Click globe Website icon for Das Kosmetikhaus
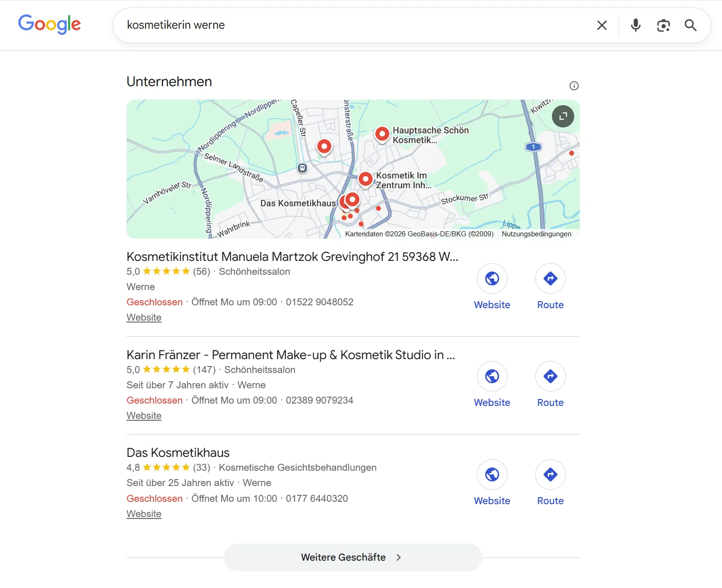 pyautogui.click(x=492, y=474)
